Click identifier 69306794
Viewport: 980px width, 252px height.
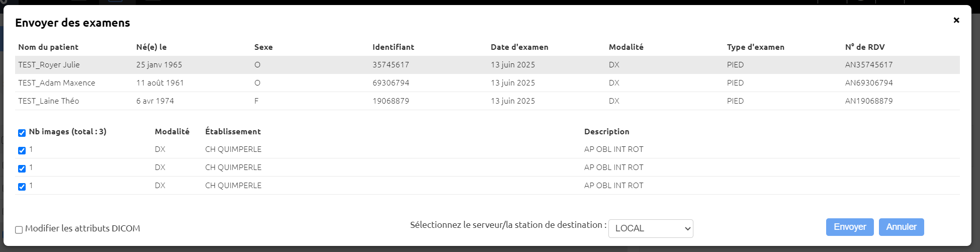coord(391,83)
